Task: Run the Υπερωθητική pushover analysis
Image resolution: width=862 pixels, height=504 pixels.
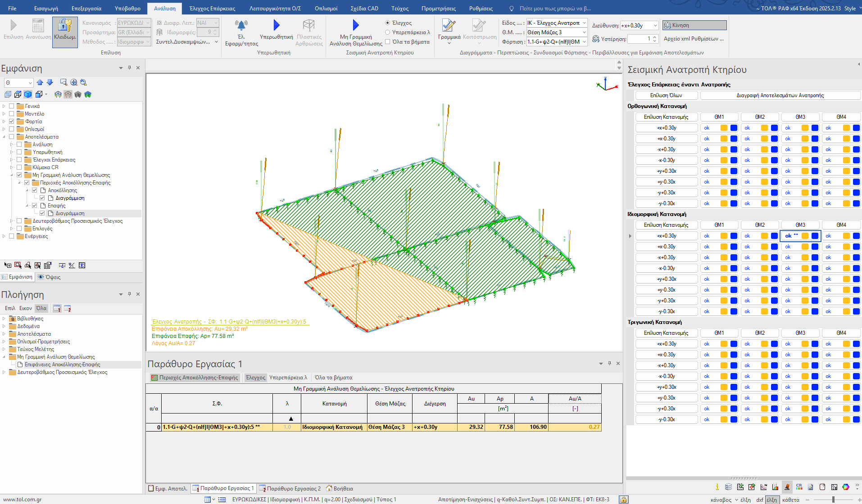Action: (276, 26)
